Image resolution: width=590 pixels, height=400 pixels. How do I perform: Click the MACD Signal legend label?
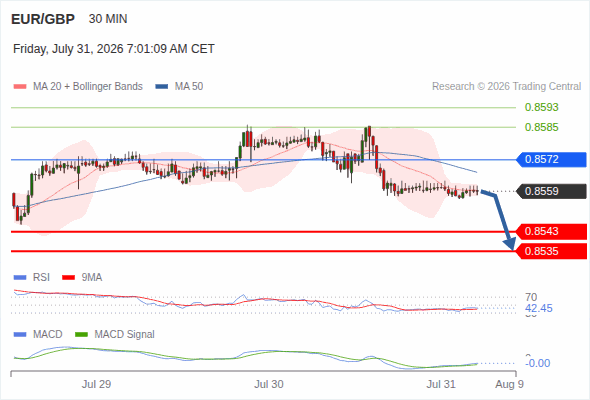click(x=124, y=335)
